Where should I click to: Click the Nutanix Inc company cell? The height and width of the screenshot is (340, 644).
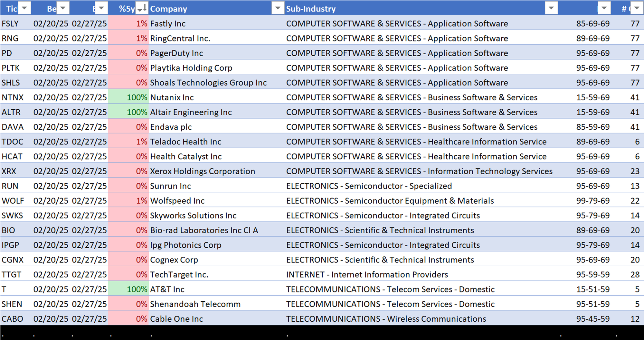click(x=217, y=97)
